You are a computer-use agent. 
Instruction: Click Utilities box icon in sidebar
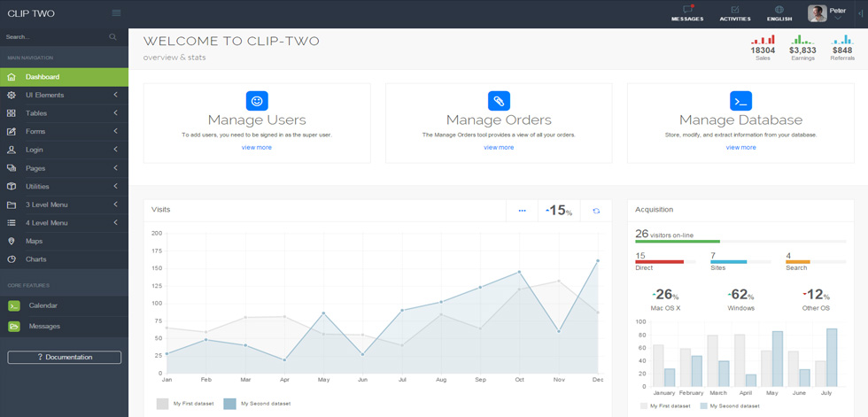coord(11,187)
